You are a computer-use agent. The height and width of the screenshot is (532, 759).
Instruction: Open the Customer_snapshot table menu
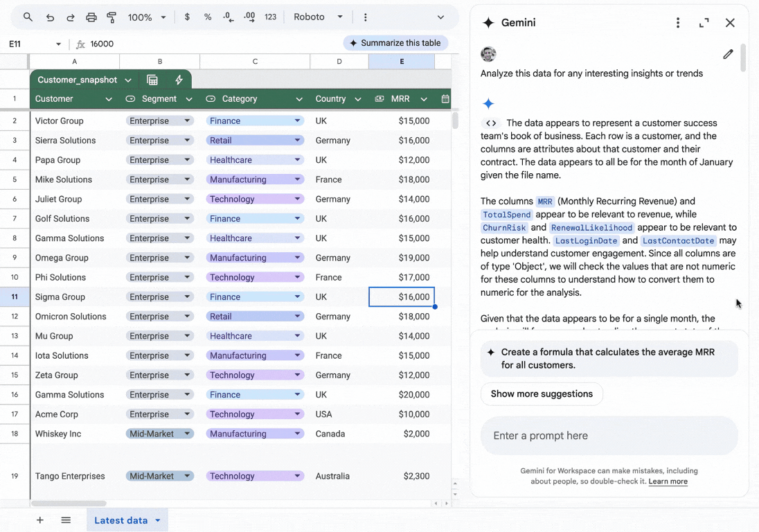128,80
